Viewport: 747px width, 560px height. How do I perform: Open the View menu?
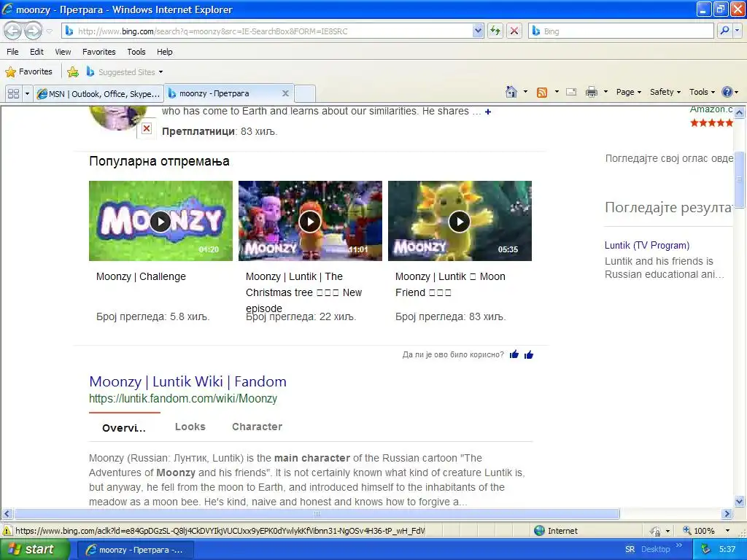[63, 52]
